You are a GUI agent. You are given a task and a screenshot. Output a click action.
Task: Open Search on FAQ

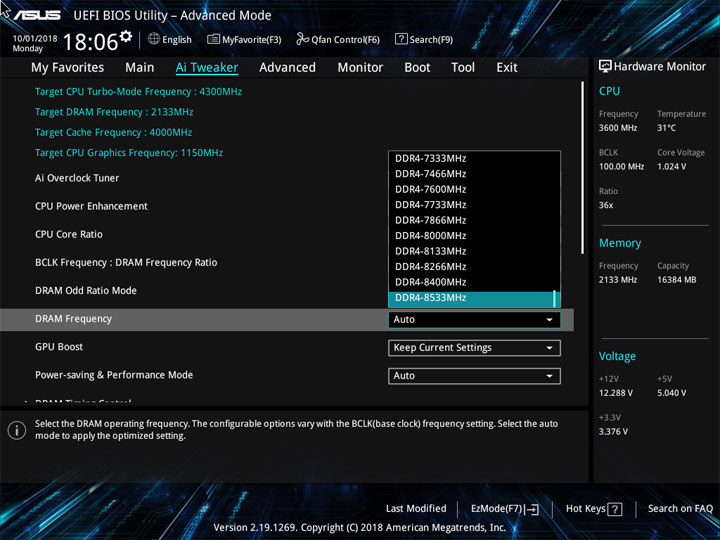680,508
